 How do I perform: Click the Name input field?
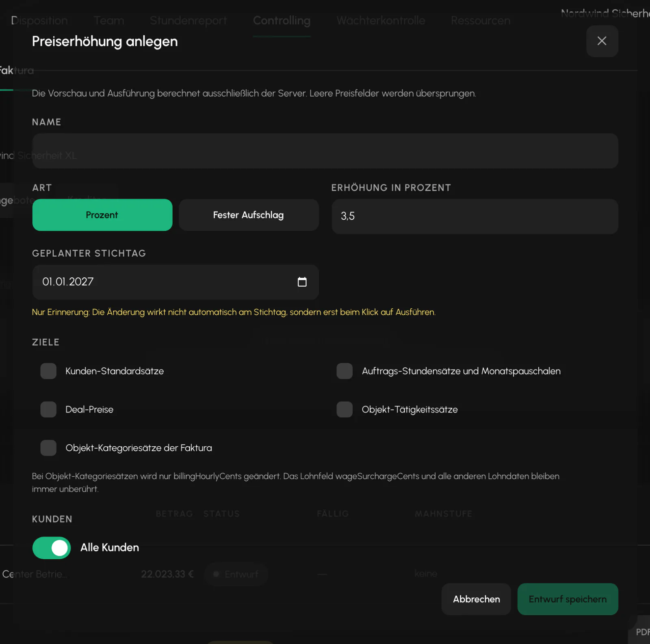point(325,151)
